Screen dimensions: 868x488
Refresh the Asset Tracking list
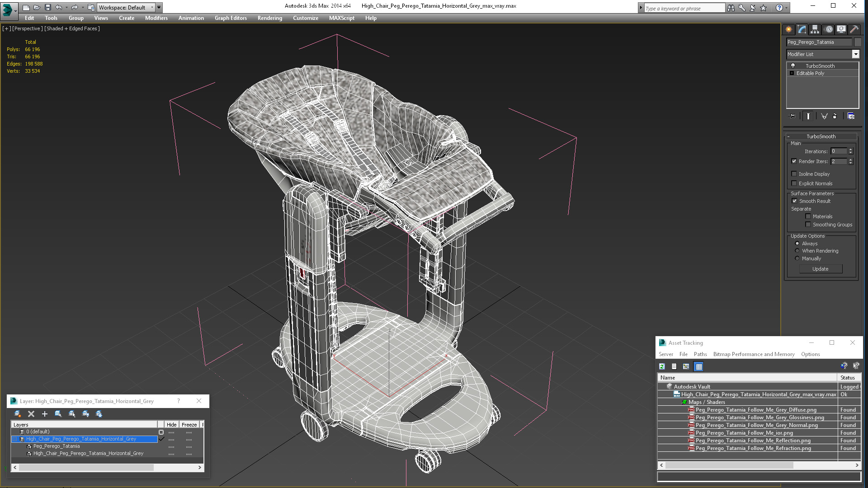662,366
